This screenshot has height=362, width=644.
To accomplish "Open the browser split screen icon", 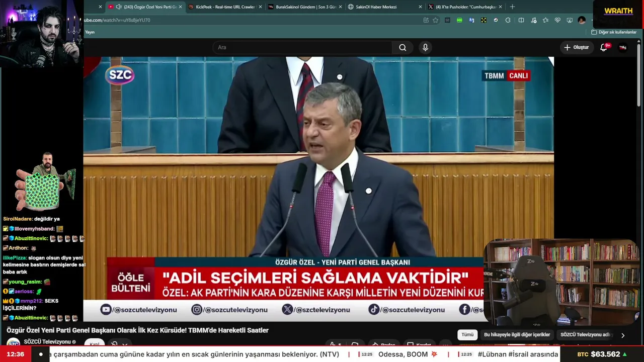I will [521, 20].
